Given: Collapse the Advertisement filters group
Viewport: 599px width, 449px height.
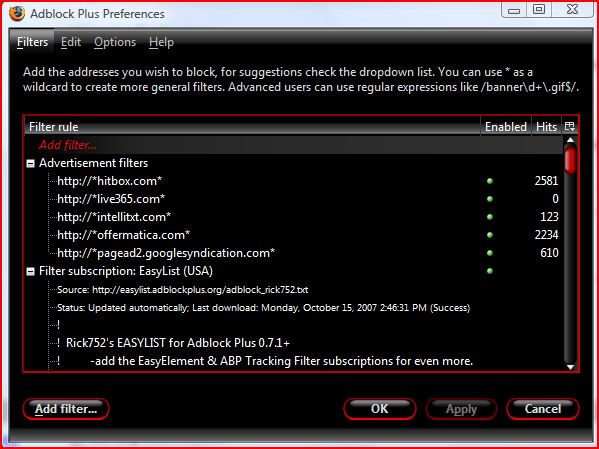Looking at the screenshot, I should point(31,164).
